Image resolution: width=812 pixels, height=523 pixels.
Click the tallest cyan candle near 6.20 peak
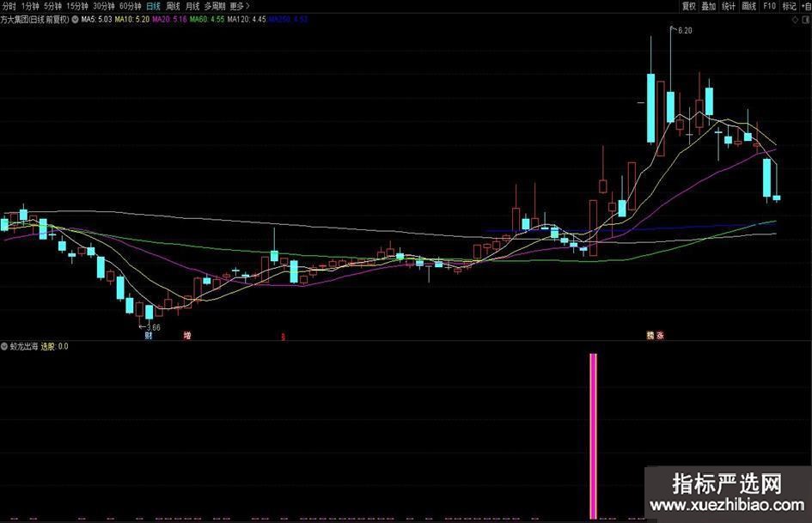click(x=650, y=108)
